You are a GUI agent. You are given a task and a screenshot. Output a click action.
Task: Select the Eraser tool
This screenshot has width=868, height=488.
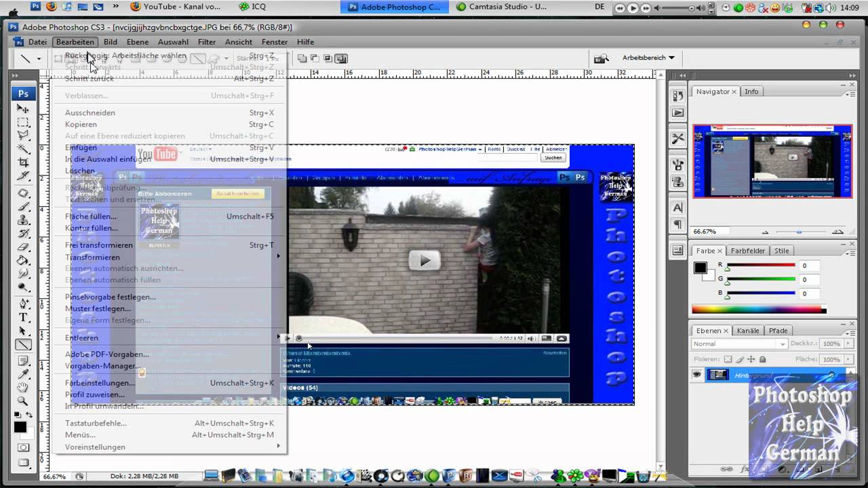tap(23, 247)
